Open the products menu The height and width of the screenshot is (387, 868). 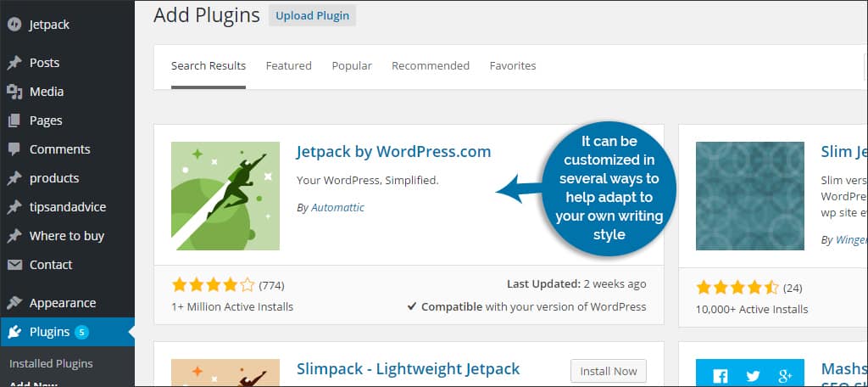(x=67, y=178)
